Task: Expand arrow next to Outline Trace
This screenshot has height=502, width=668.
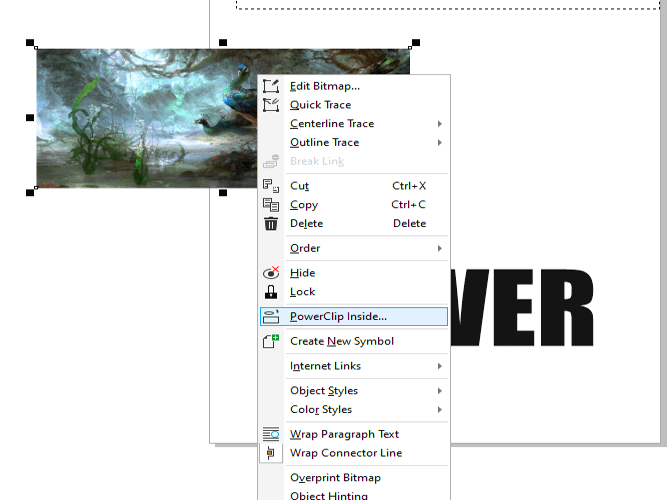Action: 440,142
